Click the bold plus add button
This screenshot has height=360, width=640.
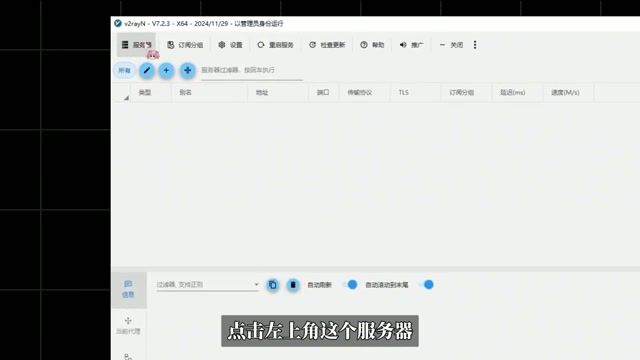point(187,71)
